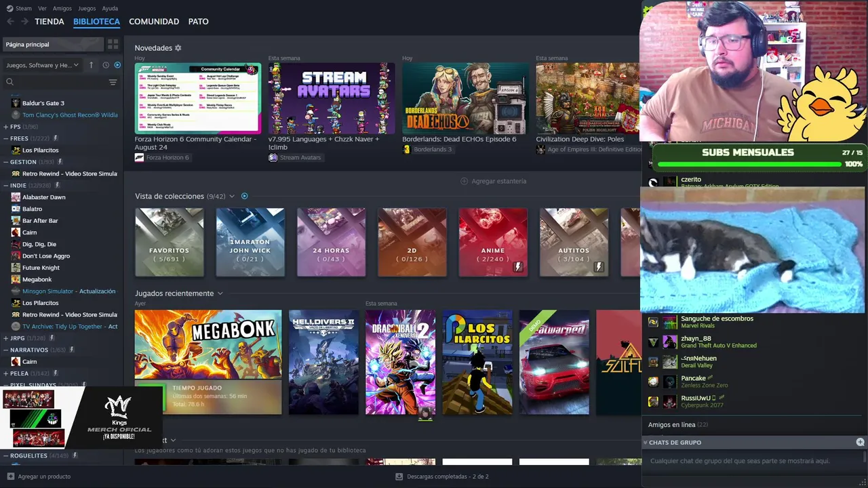
Task: Toggle the ready-to-play filter icon in sidebar
Action: click(x=117, y=65)
